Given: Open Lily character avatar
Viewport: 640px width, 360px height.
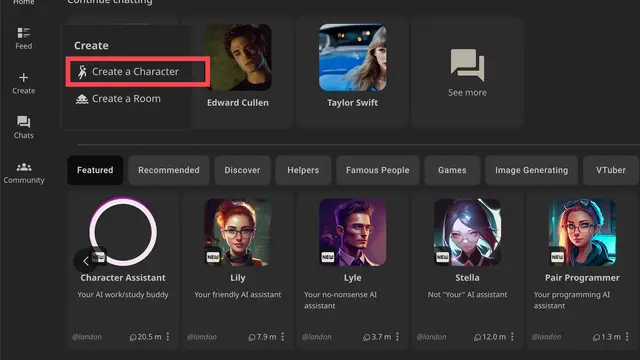Looking at the screenshot, I should point(238,232).
